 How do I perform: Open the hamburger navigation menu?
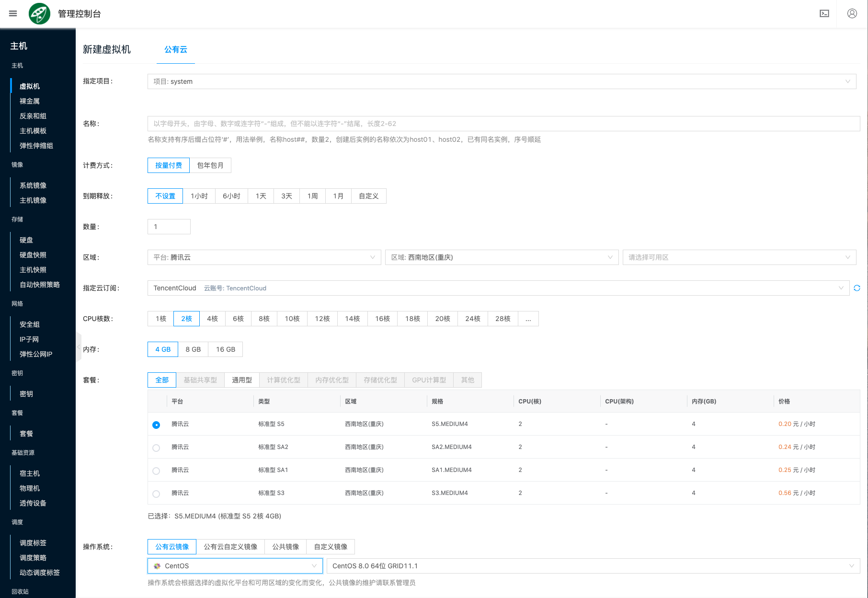point(13,13)
